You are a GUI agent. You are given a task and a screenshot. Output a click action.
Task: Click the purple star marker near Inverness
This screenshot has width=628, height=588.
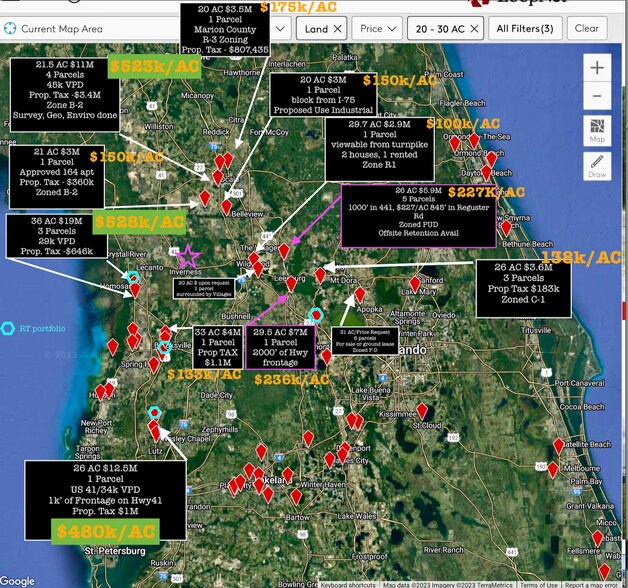(188, 256)
